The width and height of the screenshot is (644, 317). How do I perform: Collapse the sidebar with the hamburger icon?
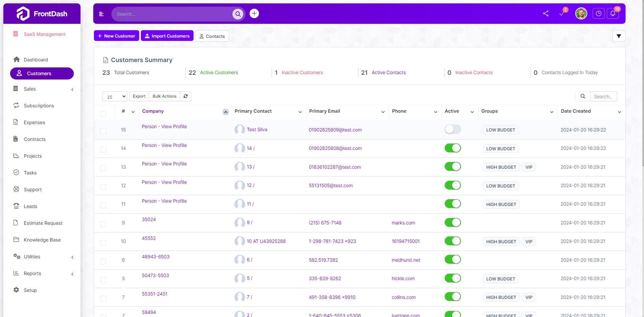tap(102, 14)
